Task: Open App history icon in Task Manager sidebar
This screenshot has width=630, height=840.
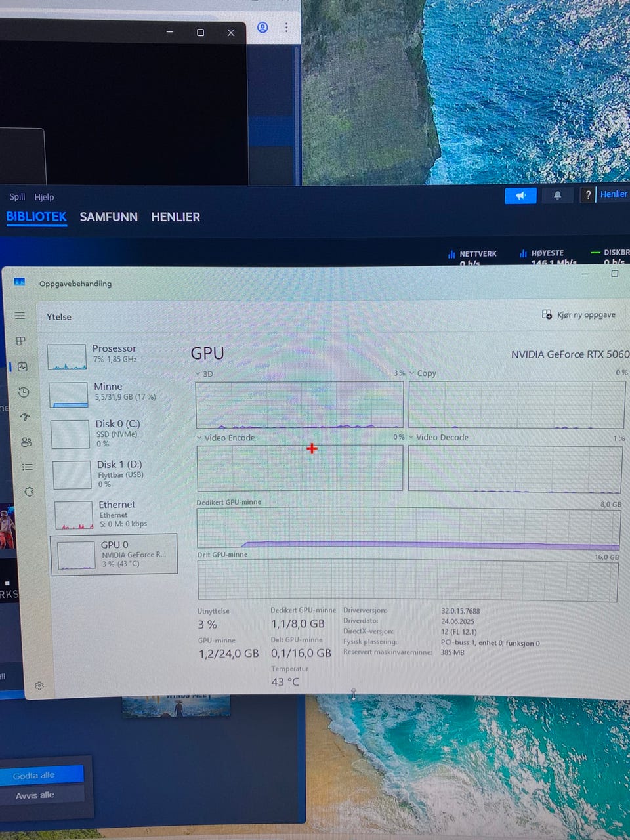Action: click(x=24, y=392)
